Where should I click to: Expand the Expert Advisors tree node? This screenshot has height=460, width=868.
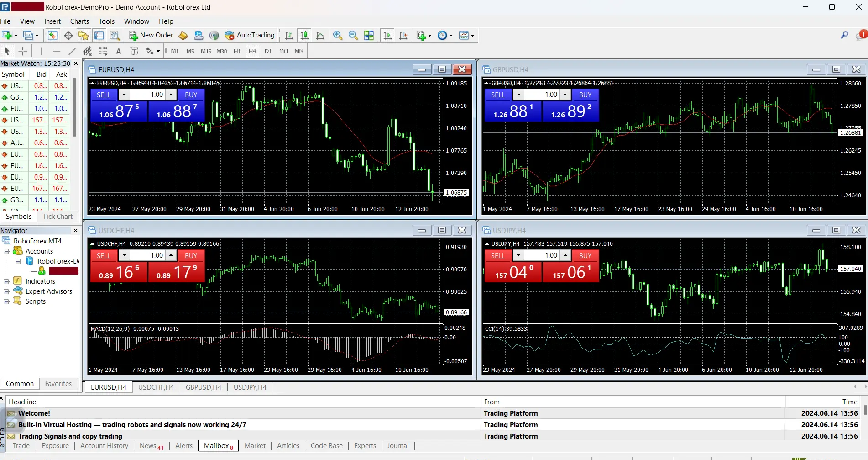tap(6, 291)
